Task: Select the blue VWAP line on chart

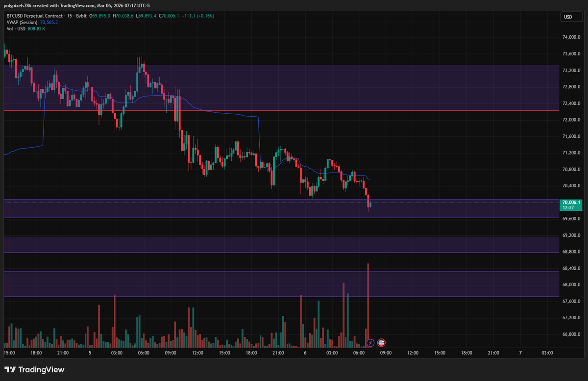Action: [x=225, y=113]
